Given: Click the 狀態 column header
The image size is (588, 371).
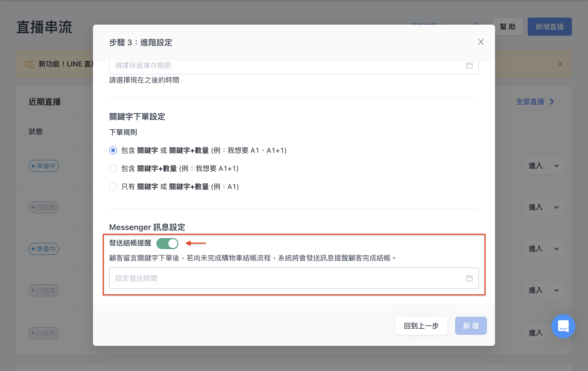Looking at the screenshot, I should [x=36, y=131].
